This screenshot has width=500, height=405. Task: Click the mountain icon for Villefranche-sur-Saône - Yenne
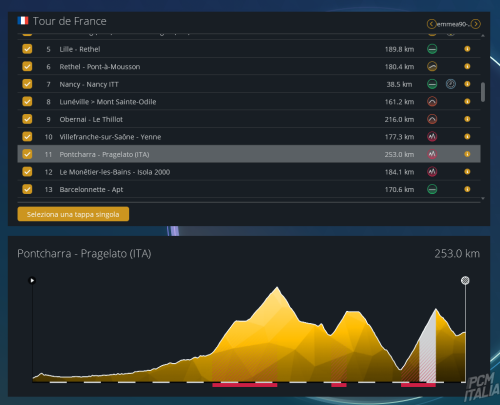click(x=432, y=136)
